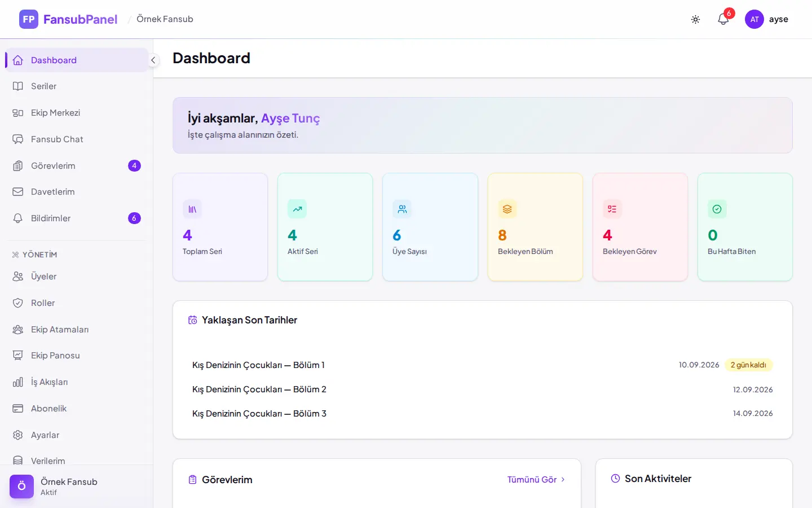Click the Örnek Fansub breadcrumb
Viewport: 812px width, 508px height.
[x=165, y=19]
